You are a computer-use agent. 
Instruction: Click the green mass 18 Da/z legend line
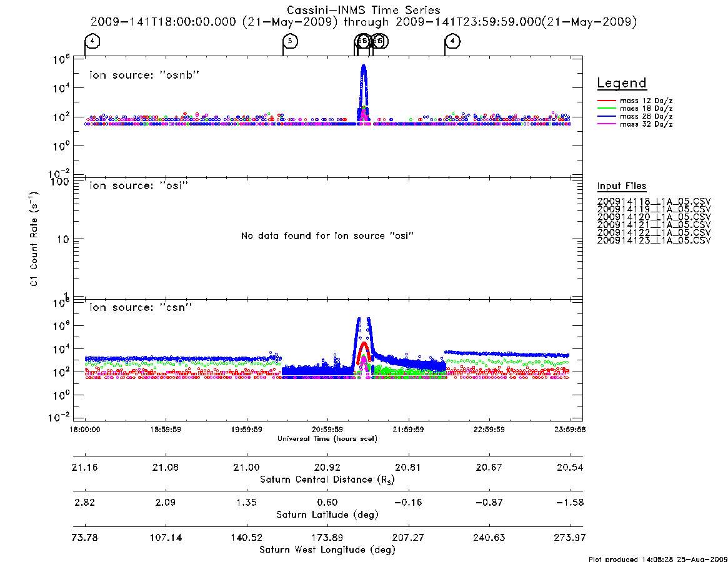(x=606, y=108)
